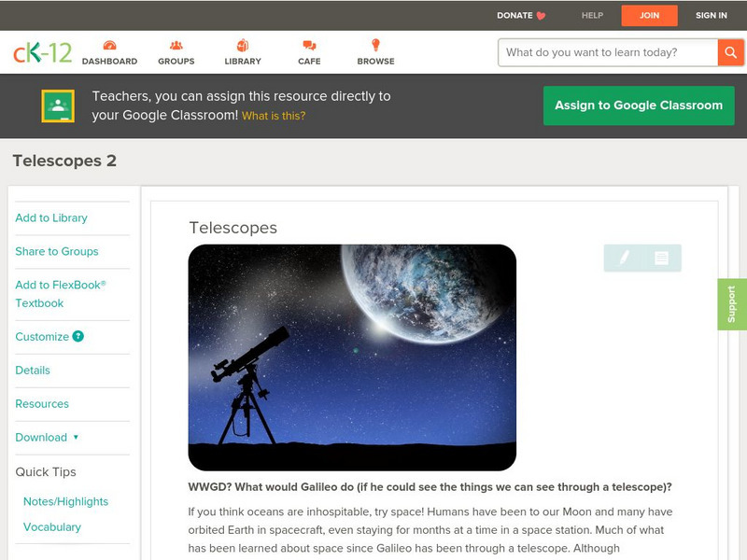
Task: Open the notes page icon
Action: 661,258
